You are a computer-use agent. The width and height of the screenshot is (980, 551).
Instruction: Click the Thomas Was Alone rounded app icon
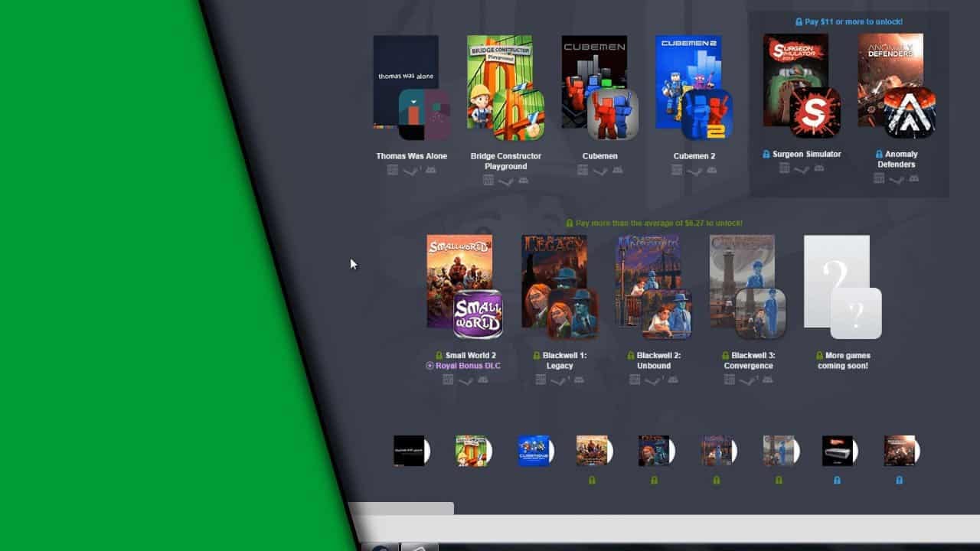pos(424,115)
